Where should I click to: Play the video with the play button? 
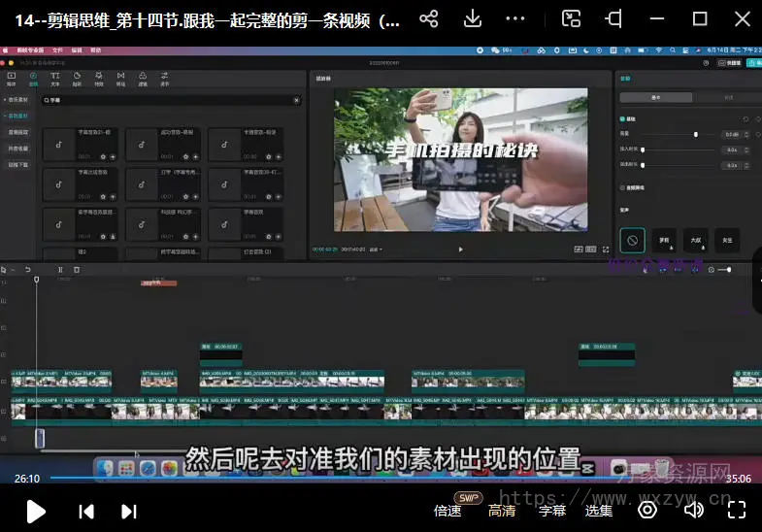[35, 511]
